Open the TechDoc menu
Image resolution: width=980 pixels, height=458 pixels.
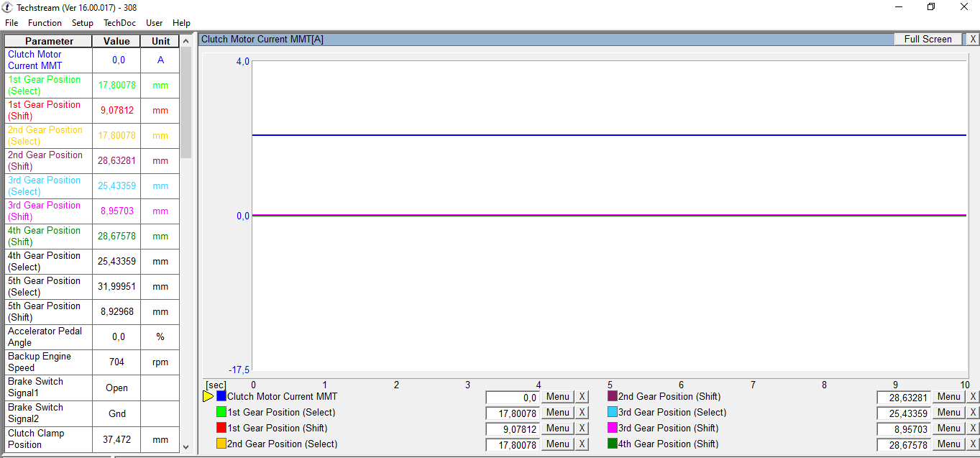coord(119,22)
